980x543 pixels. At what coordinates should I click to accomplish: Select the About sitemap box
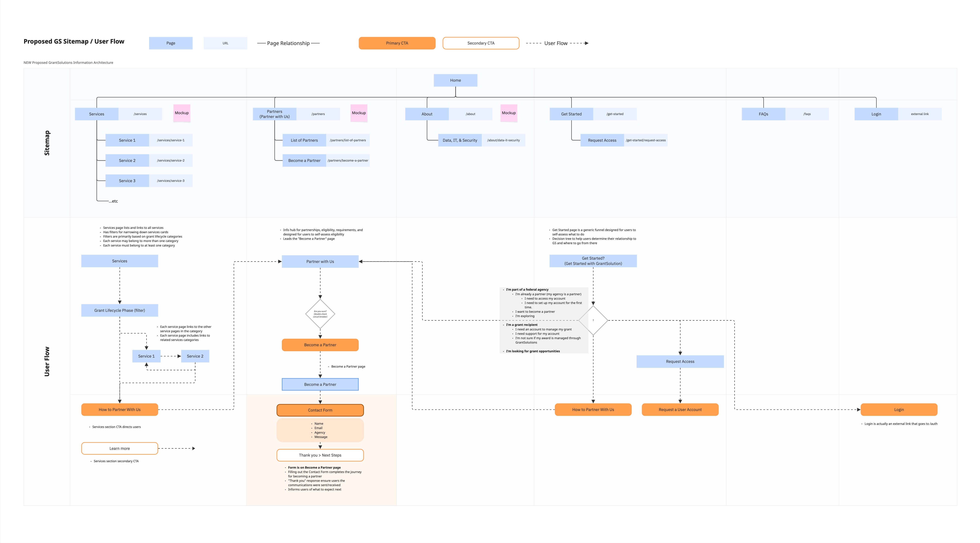427,114
